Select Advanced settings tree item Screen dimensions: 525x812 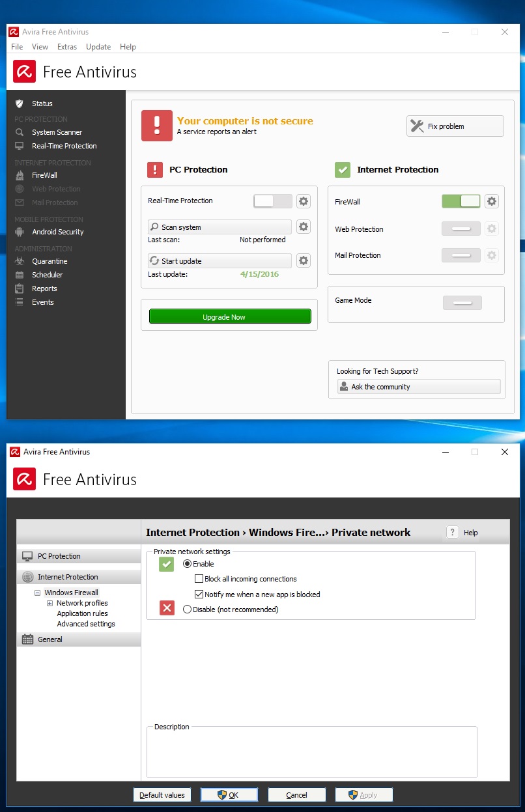(86, 624)
